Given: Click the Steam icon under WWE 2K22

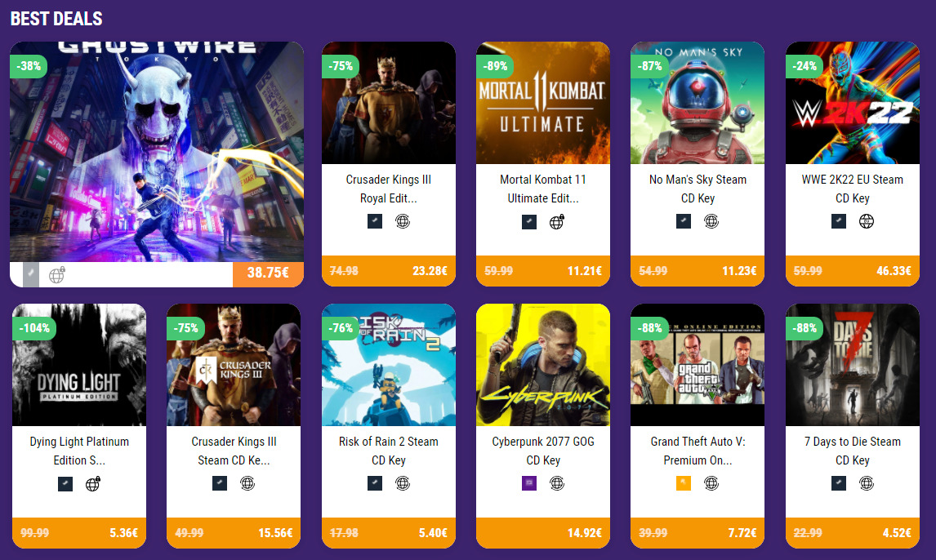Looking at the screenshot, I should coord(839,221).
